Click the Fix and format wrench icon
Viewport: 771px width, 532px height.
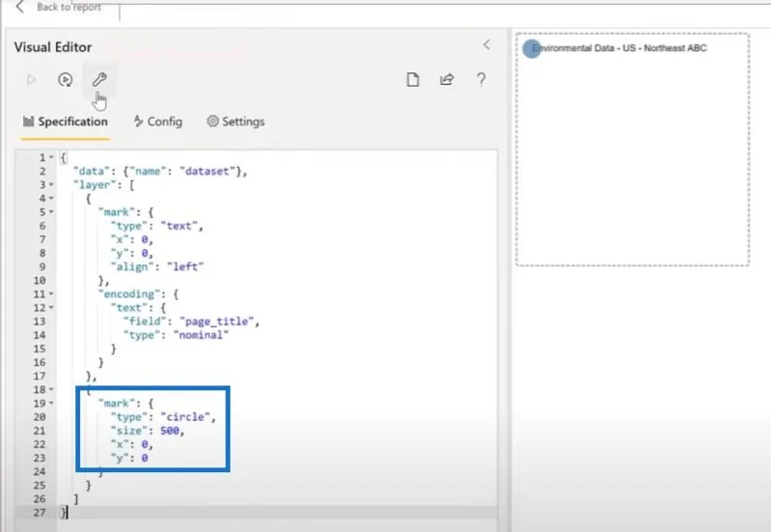pyautogui.click(x=99, y=79)
